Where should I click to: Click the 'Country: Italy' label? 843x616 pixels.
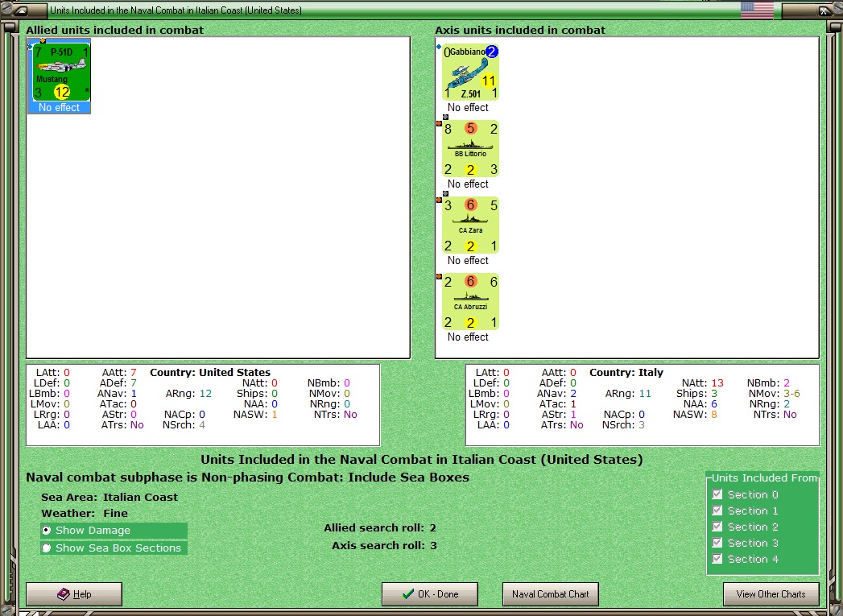[626, 373]
